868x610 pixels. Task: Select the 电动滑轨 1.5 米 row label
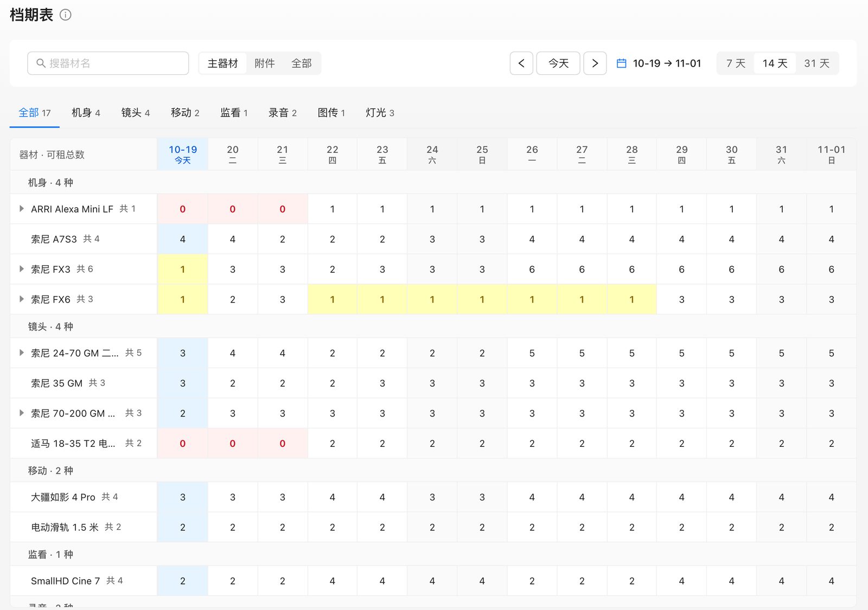coord(65,527)
